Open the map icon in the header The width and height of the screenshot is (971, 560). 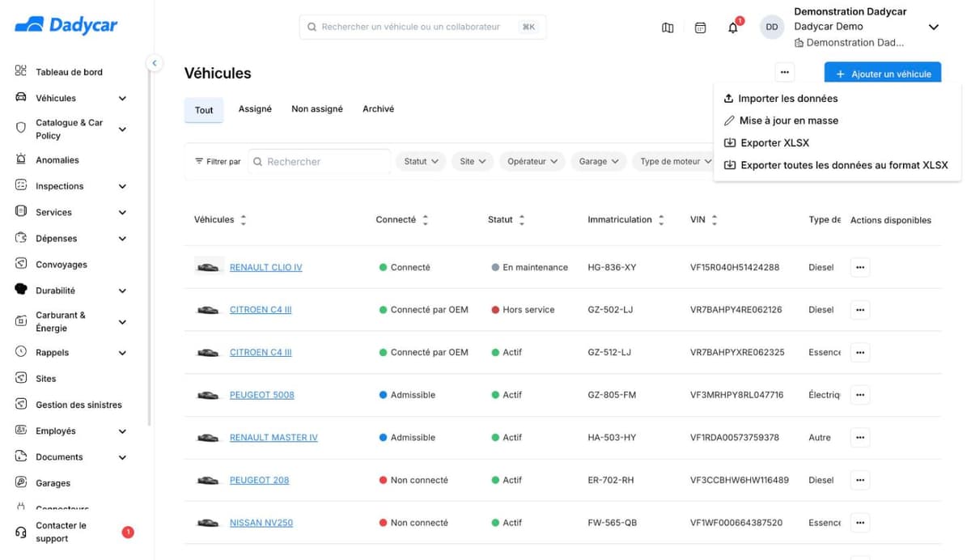(x=668, y=28)
